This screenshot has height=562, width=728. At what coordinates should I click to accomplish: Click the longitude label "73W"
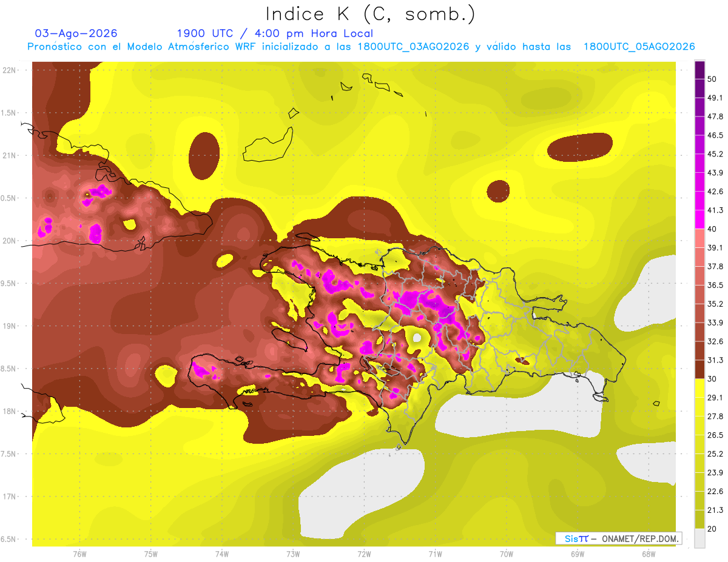point(293,554)
